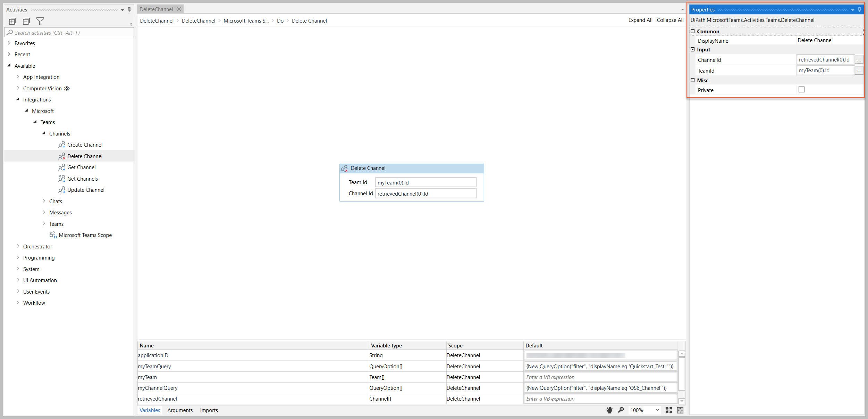Click the DisplayName property value
Viewport: 868px width, 419px height.
point(829,40)
